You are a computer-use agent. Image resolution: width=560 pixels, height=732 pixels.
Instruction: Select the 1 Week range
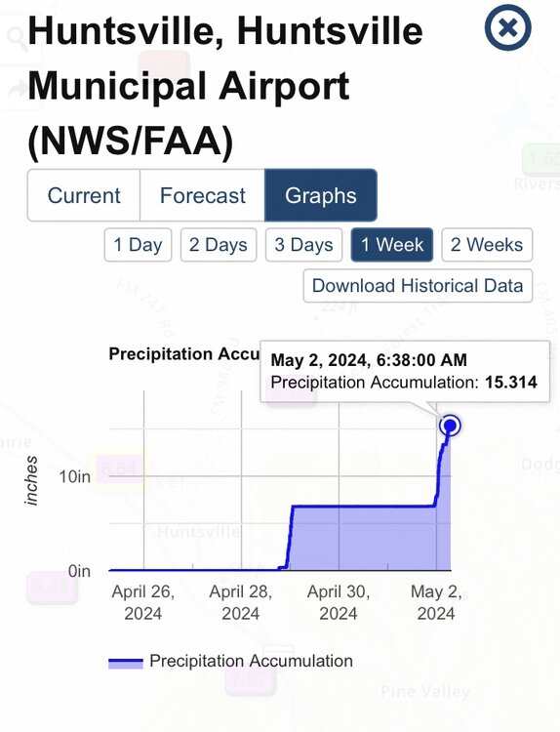coord(392,245)
